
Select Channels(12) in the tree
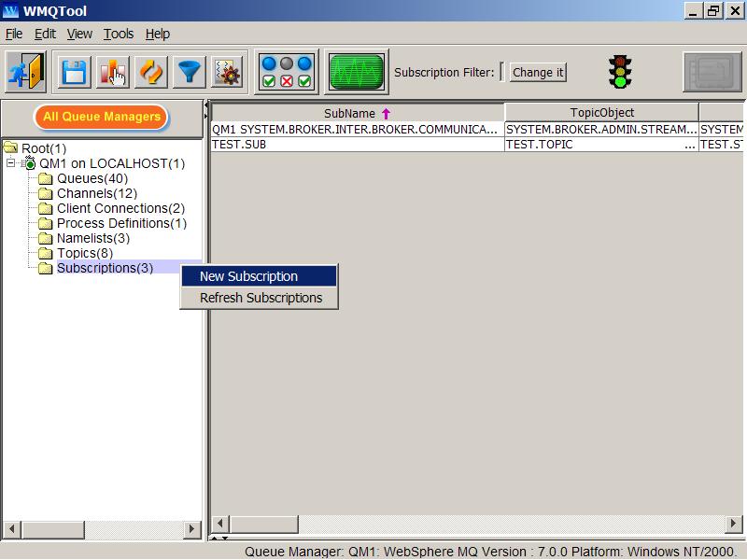(97, 193)
